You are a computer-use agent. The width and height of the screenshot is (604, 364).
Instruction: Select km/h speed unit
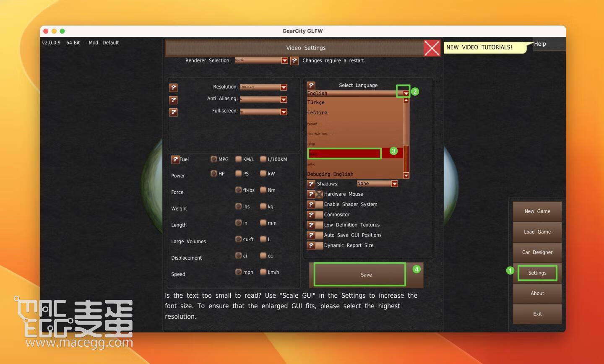[263, 272]
